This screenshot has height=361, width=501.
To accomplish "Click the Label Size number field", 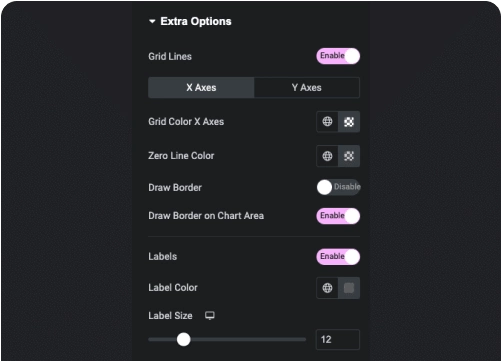I will click(x=338, y=339).
